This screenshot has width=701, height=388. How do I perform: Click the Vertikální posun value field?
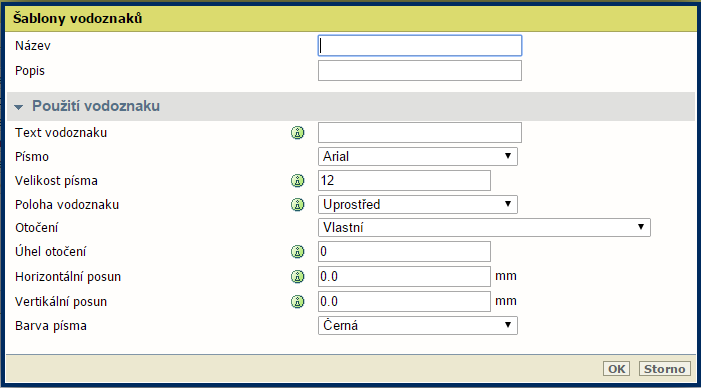pyautogui.click(x=404, y=302)
